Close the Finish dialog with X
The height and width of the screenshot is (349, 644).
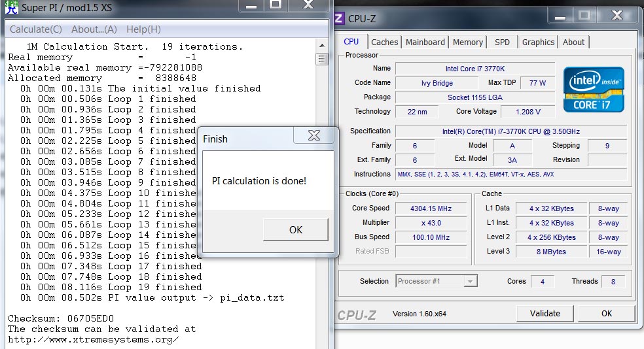(x=313, y=135)
